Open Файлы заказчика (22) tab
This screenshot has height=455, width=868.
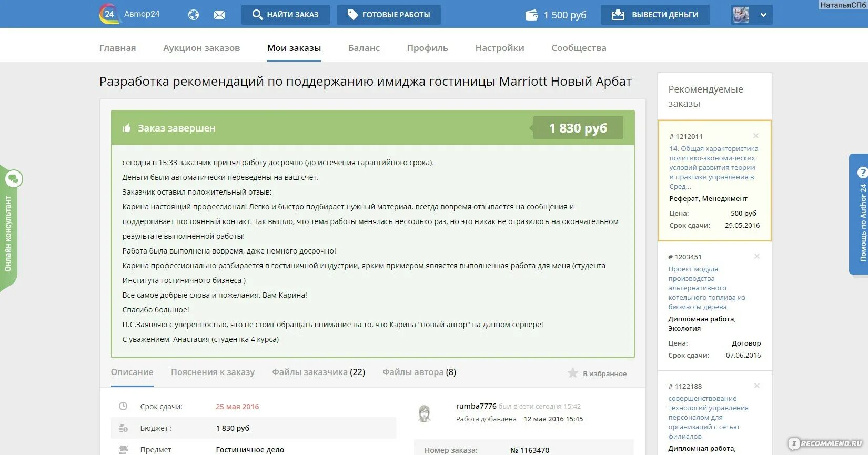point(318,372)
